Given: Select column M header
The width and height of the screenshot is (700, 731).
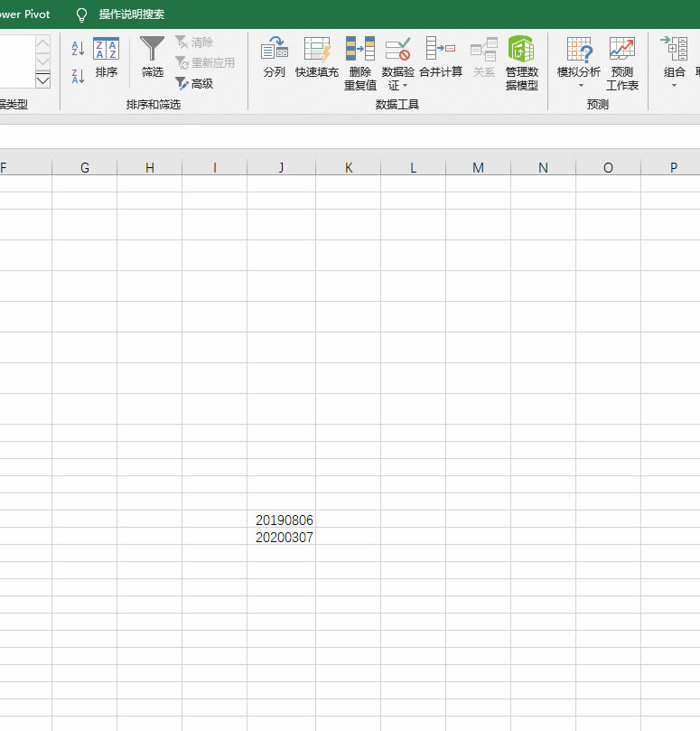Looking at the screenshot, I should (x=478, y=167).
